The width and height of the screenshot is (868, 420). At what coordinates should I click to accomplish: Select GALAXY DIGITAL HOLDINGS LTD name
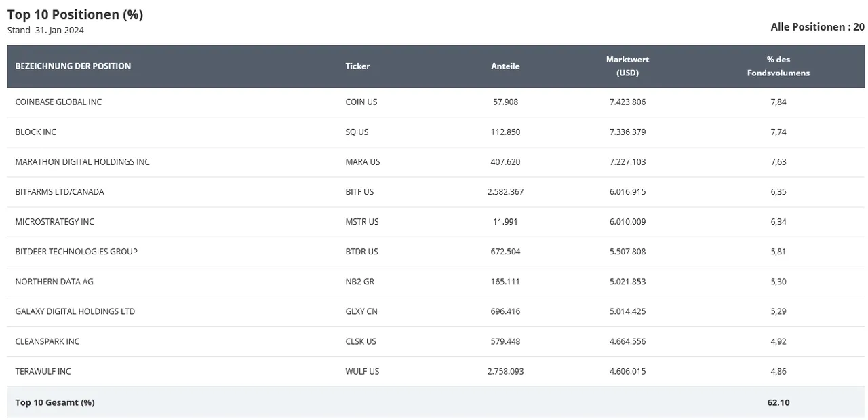click(75, 311)
